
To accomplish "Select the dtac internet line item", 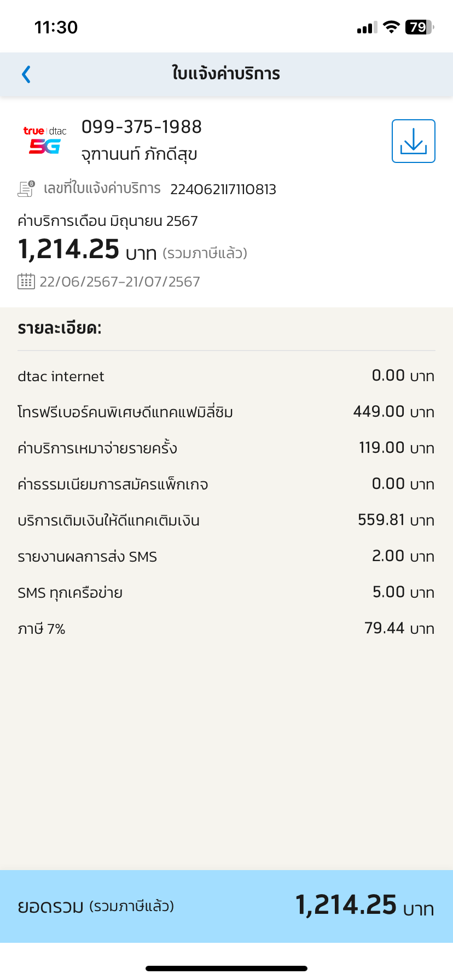I will click(226, 376).
